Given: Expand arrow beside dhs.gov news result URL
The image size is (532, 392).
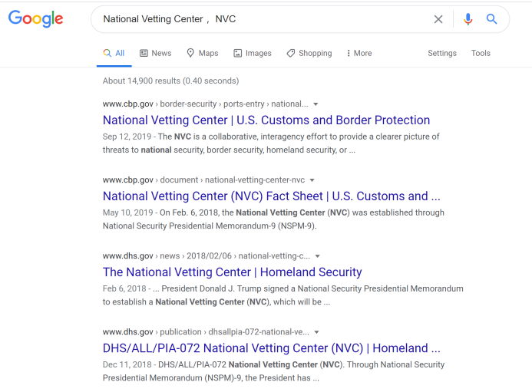Looking at the screenshot, I should [x=318, y=256].
